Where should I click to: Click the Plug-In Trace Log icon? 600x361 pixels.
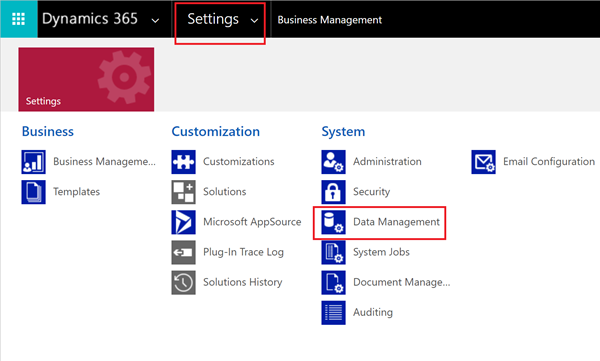click(x=183, y=252)
